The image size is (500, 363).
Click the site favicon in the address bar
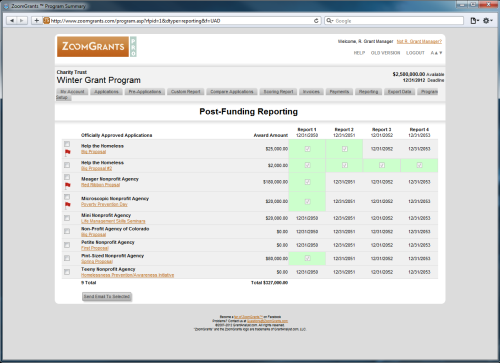46,21
